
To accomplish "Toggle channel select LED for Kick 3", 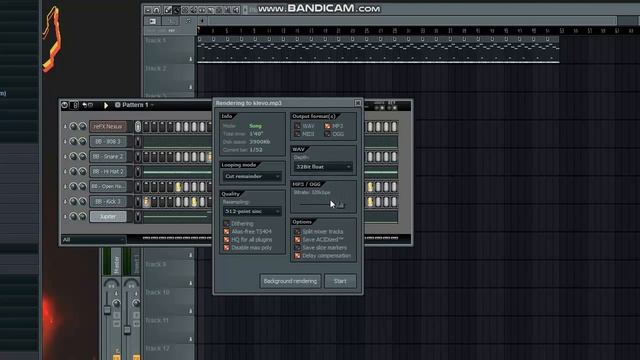I will click(138, 201).
